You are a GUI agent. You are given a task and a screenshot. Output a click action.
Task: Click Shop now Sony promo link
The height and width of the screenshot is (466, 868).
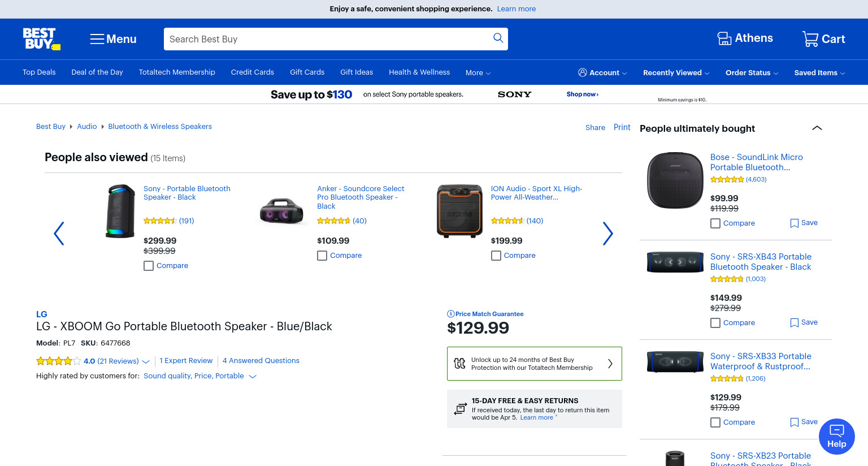(583, 94)
